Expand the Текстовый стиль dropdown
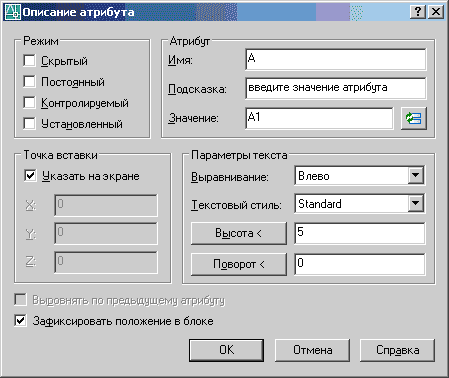The height and width of the screenshot is (378, 449). pos(416,203)
